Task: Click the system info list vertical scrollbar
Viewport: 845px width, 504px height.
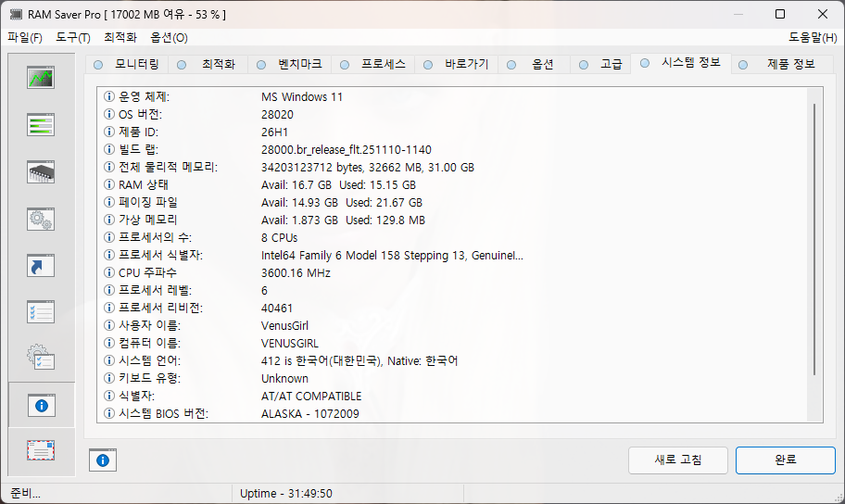Action: 814,239
